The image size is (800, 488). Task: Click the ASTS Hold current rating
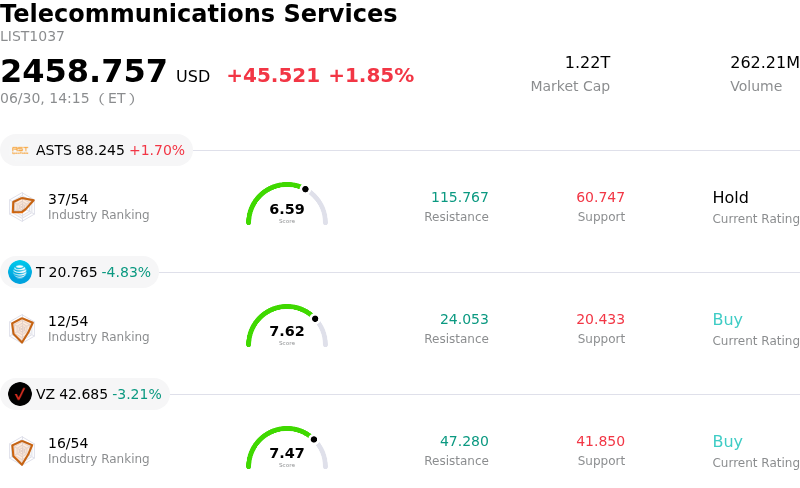731,198
